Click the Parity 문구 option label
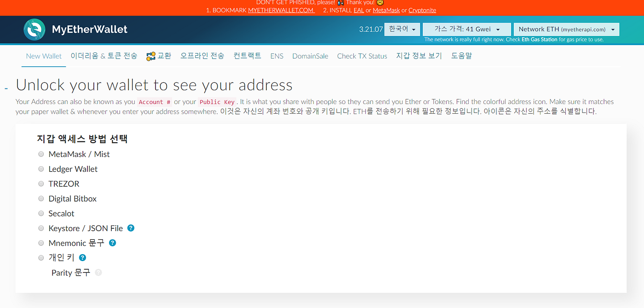644x308 pixels. [71, 273]
